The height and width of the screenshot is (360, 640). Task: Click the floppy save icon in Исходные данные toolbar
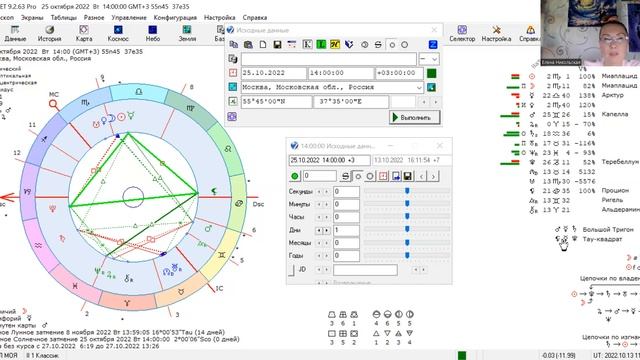coord(277,44)
